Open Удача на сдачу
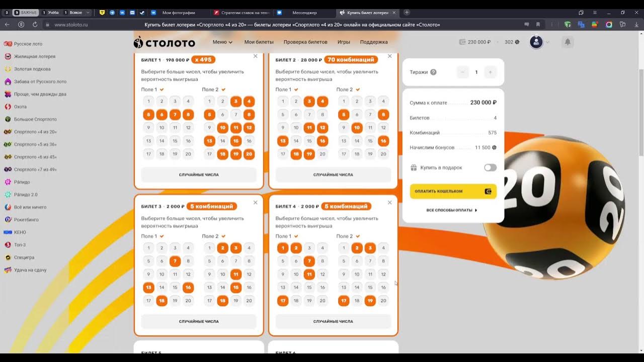Image resolution: width=644 pixels, height=362 pixels. [25, 270]
